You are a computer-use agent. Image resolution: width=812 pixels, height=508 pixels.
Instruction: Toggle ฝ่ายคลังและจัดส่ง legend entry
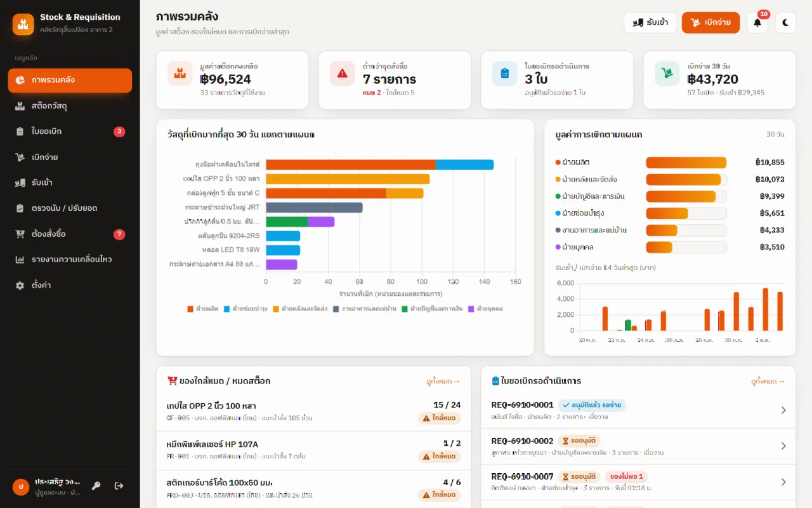[x=300, y=309]
